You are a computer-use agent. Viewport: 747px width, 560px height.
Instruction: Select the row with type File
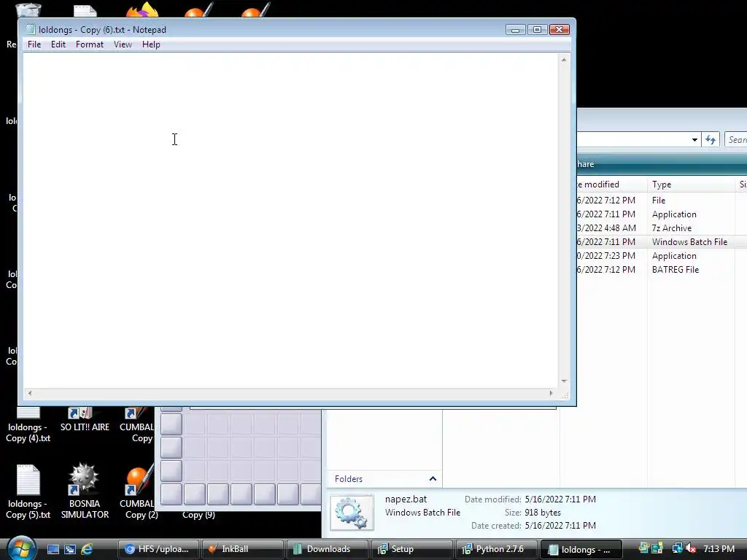click(662, 201)
